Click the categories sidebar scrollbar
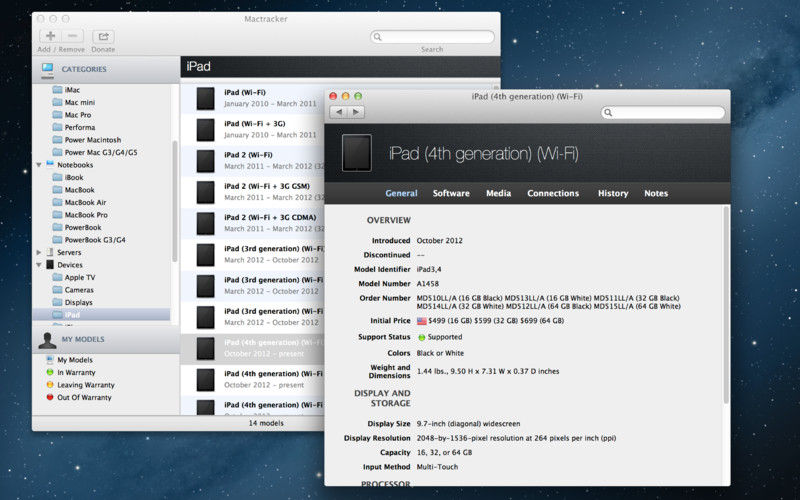This screenshot has width=800, height=500. point(175,201)
